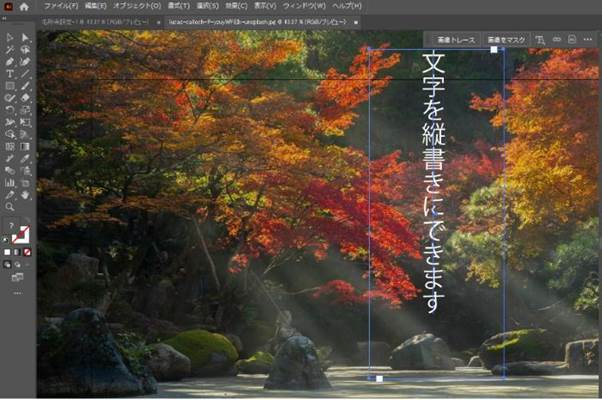Select the Type tool
This screenshot has height=400, width=602.
(9, 73)
